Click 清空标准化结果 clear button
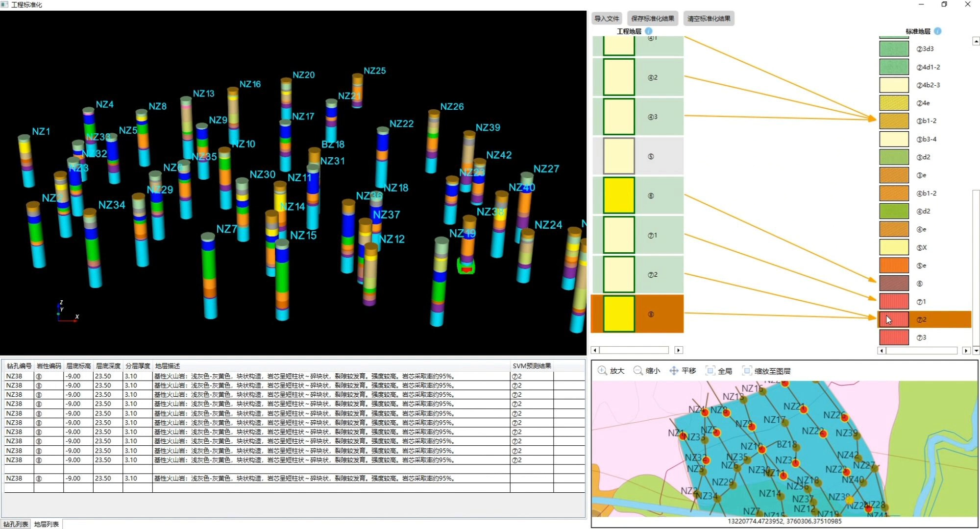 tap(709, 19)
